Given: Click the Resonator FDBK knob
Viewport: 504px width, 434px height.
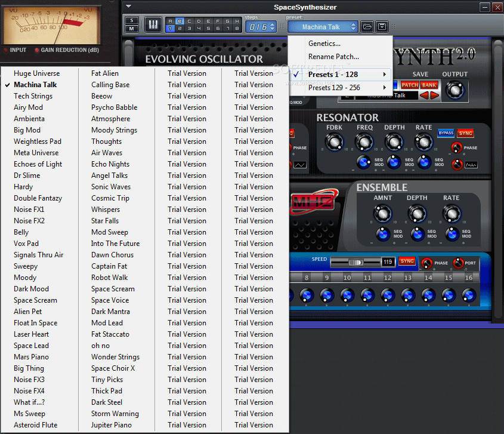Looking at the screenshot, I should pos(334,142).
